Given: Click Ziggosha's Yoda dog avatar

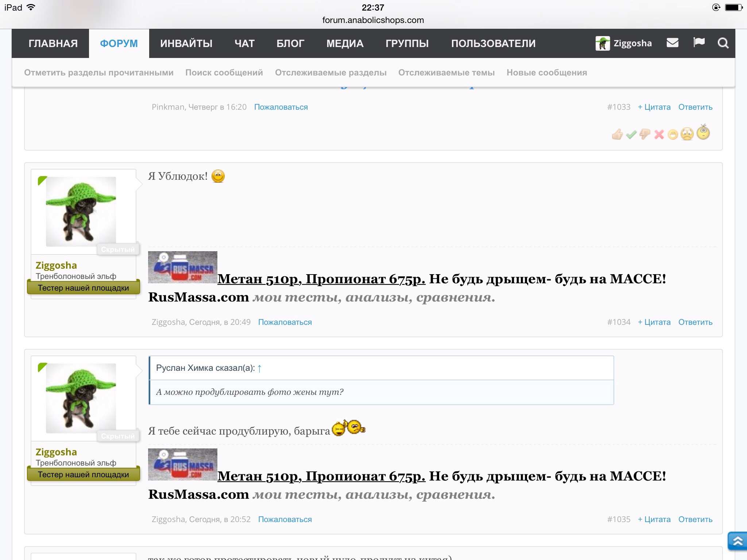Looking at the screenshot, I should (81, 211).
